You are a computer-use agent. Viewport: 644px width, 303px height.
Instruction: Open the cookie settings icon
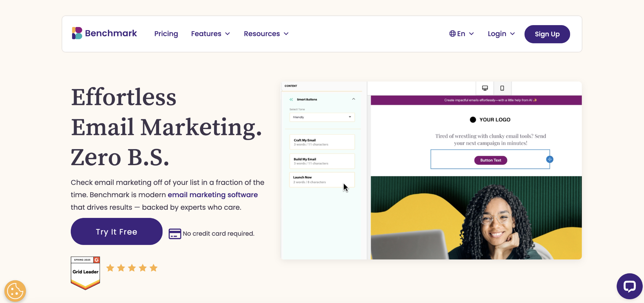pyautogui.click(x=15, y=291)
